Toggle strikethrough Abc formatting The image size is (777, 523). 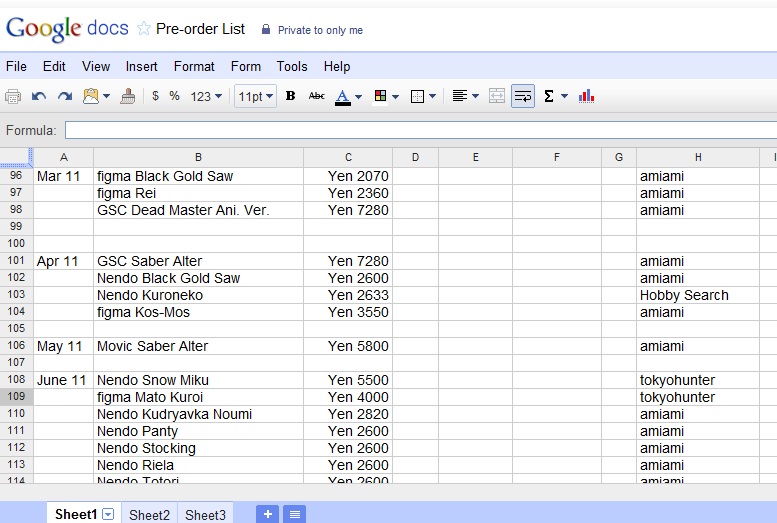pos(317,96)
